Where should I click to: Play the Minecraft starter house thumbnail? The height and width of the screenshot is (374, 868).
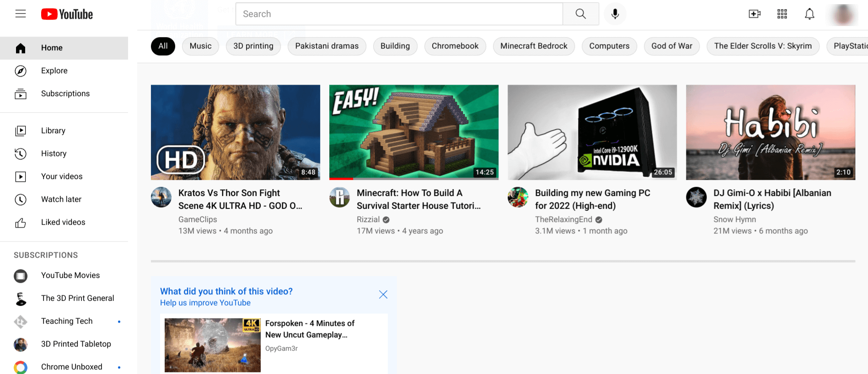[414, 132]
